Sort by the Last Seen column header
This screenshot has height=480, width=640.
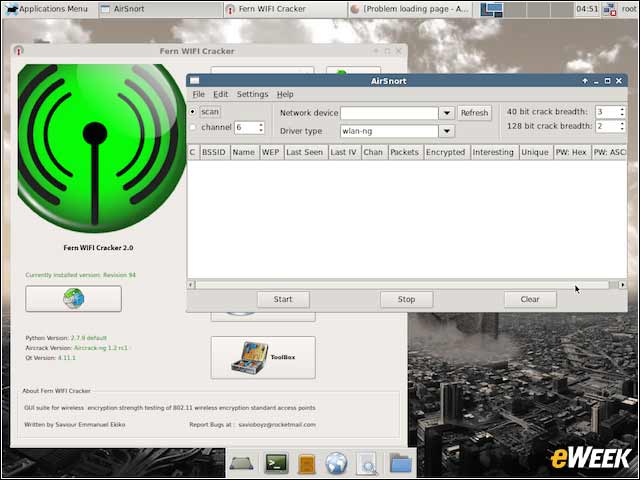[x=304, y=152]
